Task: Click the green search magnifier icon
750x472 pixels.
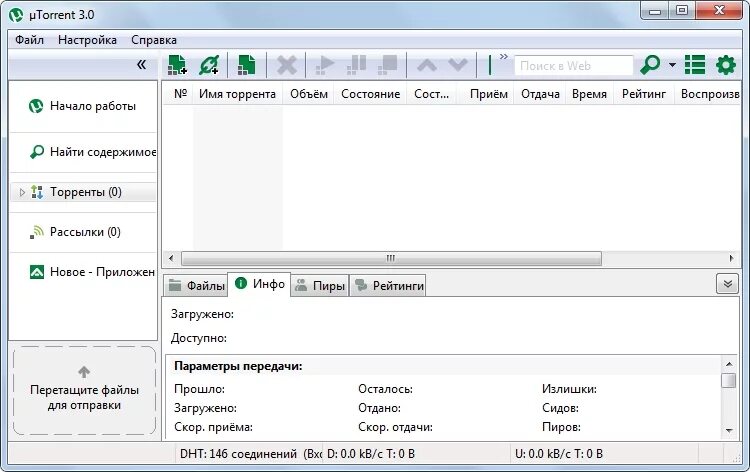Action: pyautogui.click(x=650, y=65)
